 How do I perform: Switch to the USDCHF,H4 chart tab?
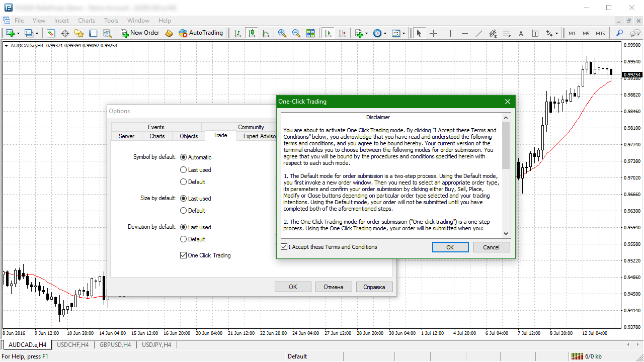(72, 345)
